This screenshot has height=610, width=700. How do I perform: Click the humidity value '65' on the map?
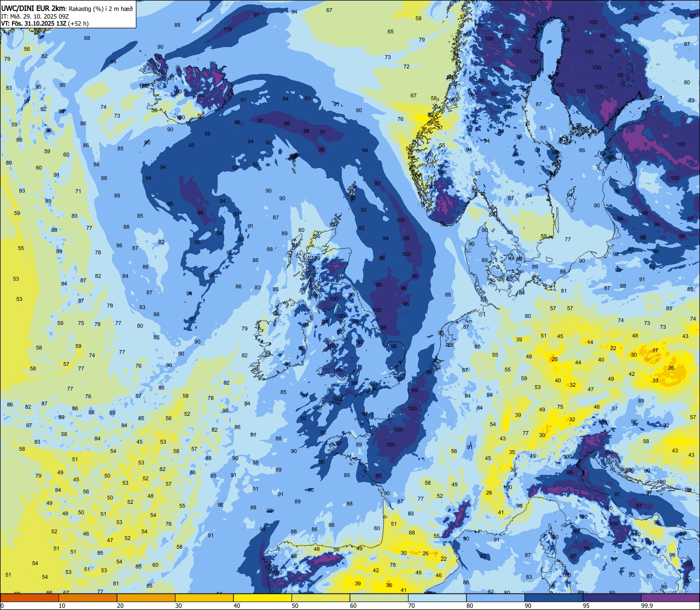coord(390,32)
